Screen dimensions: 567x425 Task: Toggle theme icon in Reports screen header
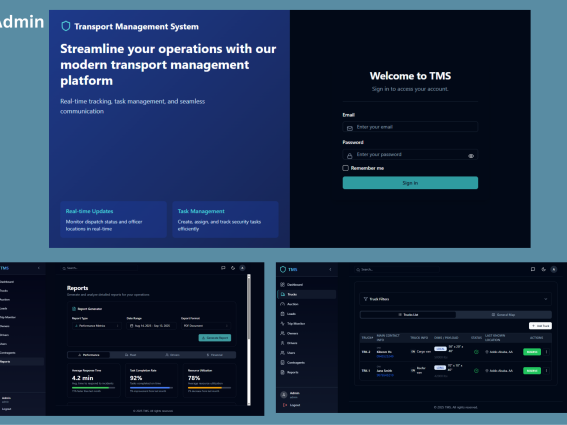(x=233, y=268)
